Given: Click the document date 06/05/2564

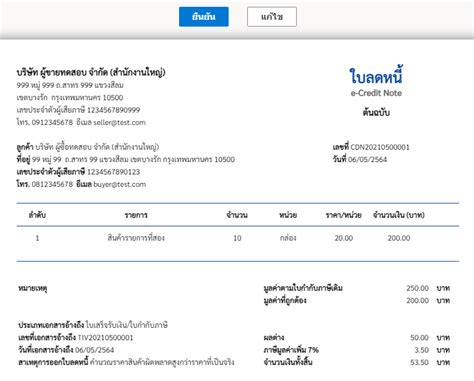Looking at the screenshot, I should click(367, 159).
